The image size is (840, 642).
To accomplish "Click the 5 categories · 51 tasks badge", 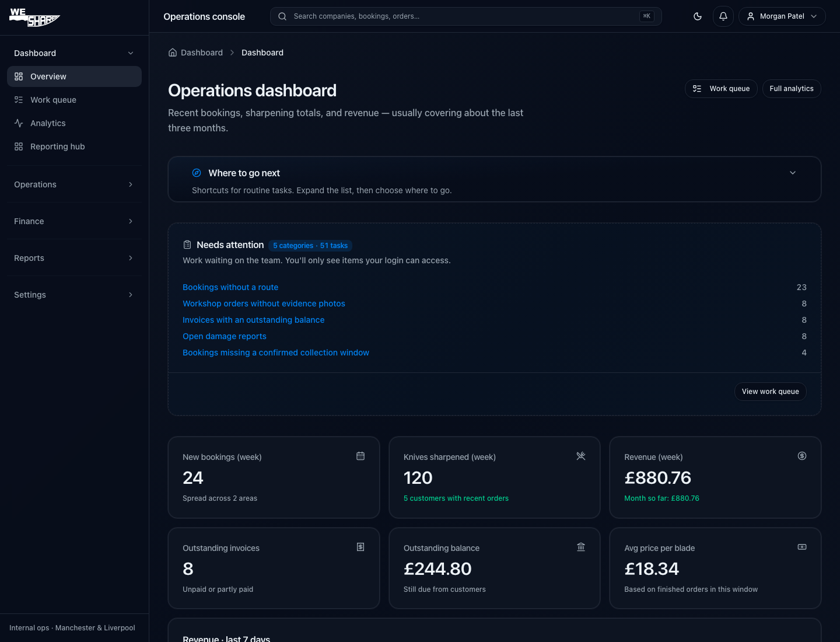I will [310, 246].
